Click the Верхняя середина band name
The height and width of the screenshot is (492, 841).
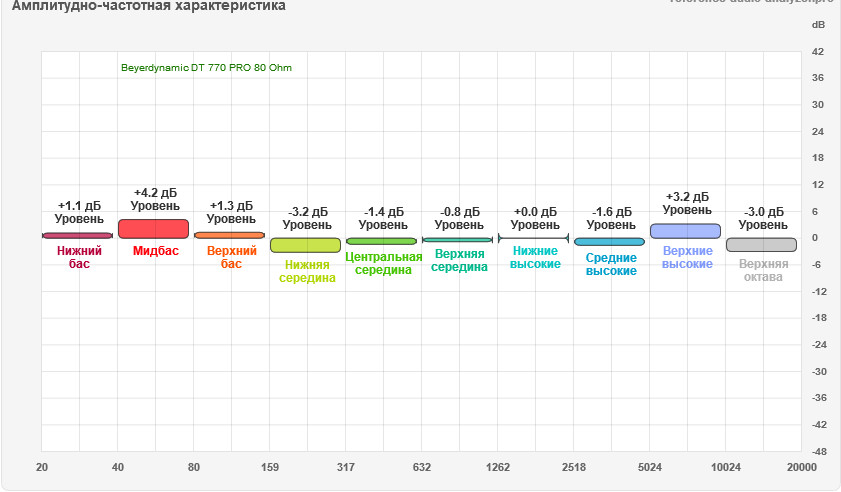coord(460,260)
